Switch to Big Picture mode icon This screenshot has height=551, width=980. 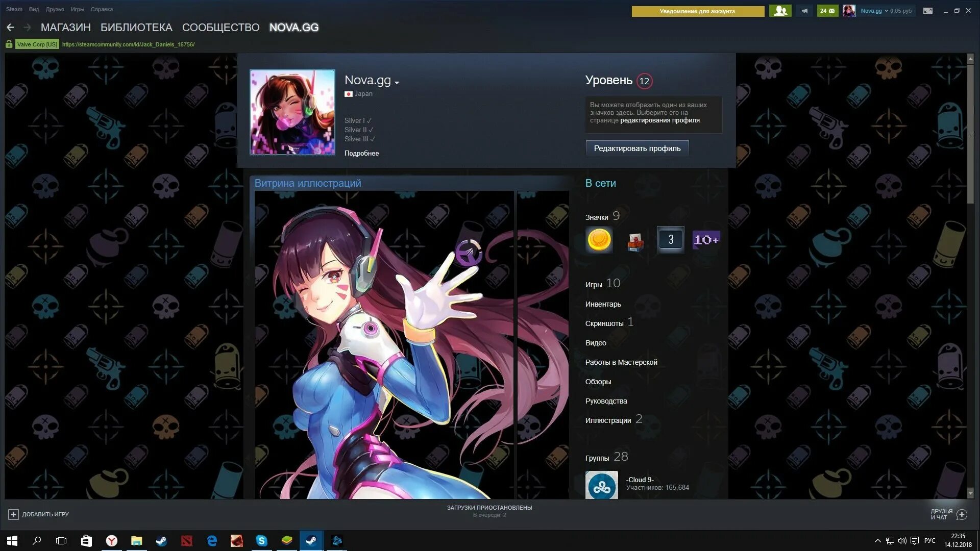click(x=927, y=11)
